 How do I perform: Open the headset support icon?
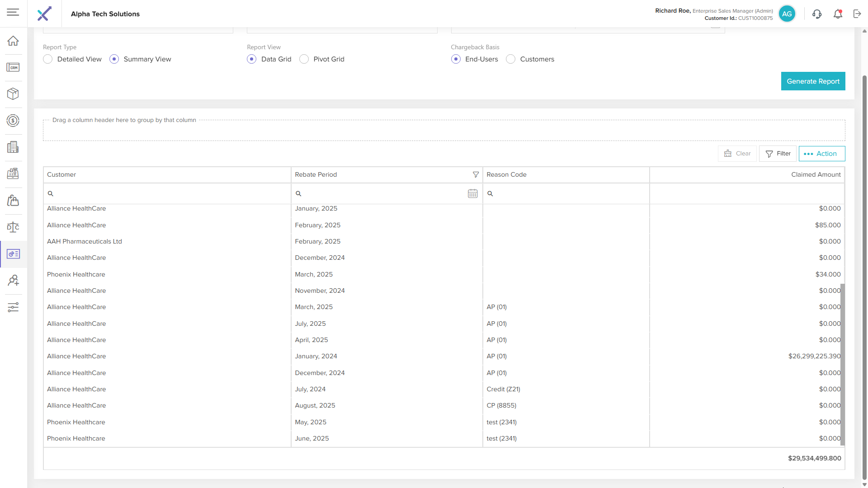817,14
